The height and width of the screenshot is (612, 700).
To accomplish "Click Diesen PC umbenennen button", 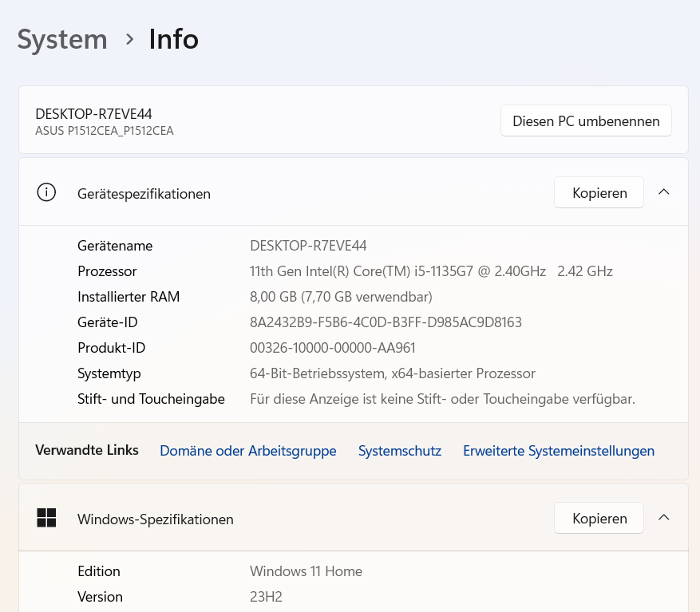I will click(x=586, y=121).
